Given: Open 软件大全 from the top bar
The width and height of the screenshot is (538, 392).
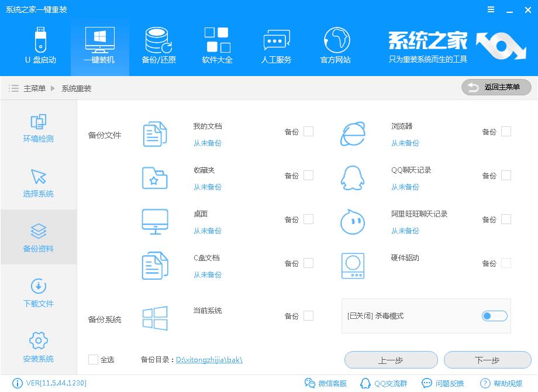Looking at the screenshot, I should point(217,46).
